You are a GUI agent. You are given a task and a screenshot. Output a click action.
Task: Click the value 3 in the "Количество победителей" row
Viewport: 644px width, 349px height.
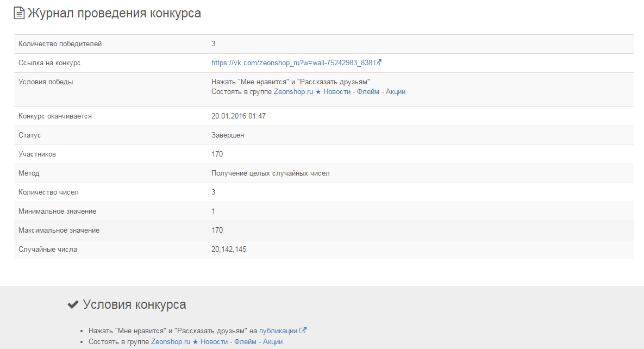pos(213,43)
